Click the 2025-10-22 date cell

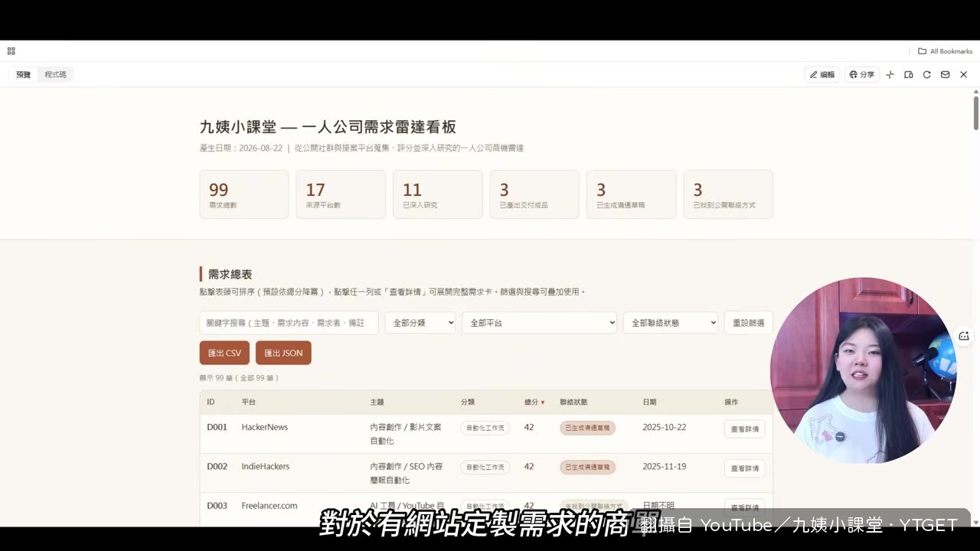665,427
